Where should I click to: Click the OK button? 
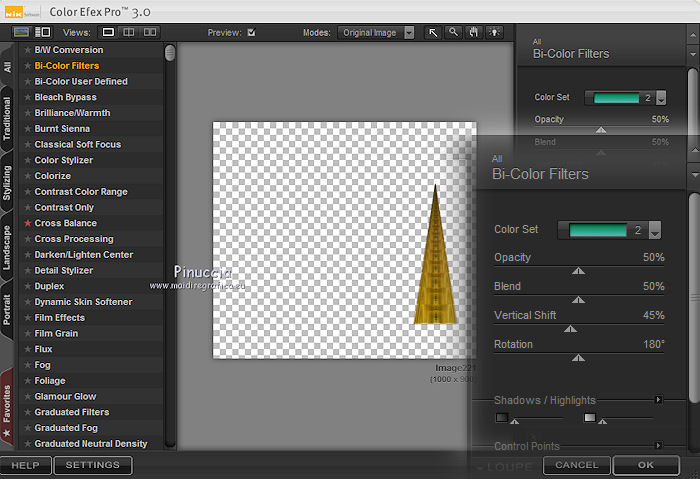coord(645,465)
